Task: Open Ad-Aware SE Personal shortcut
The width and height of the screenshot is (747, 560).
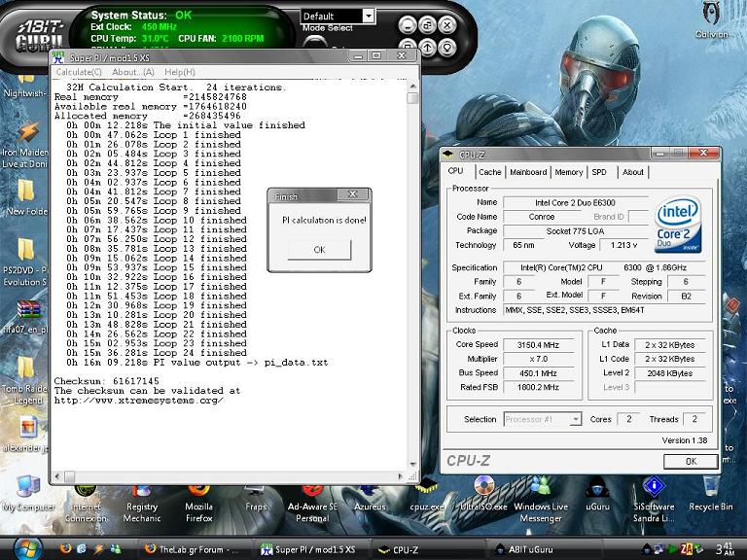Action: 312,505
